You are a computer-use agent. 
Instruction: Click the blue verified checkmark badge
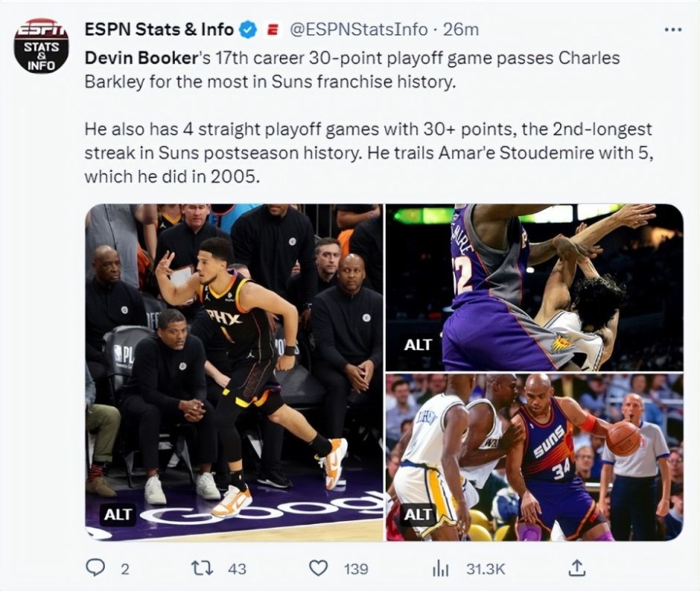pos(248,30)
